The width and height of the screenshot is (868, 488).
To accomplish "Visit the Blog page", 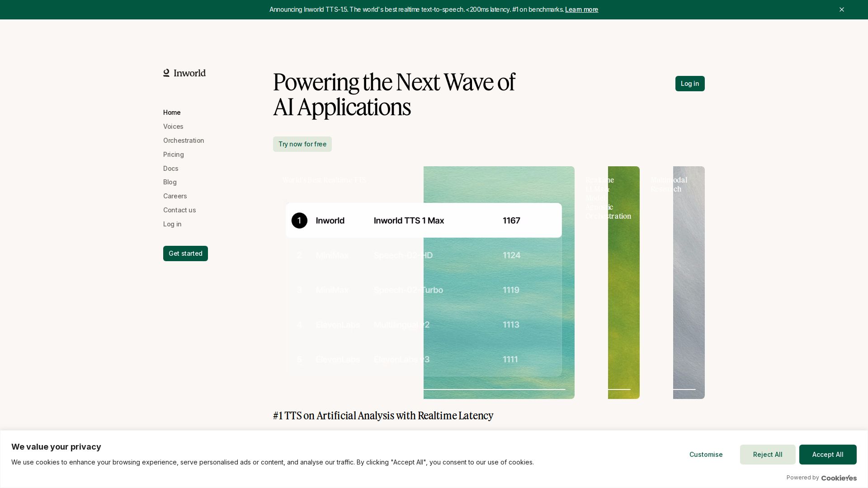I will tap(170, 182).
